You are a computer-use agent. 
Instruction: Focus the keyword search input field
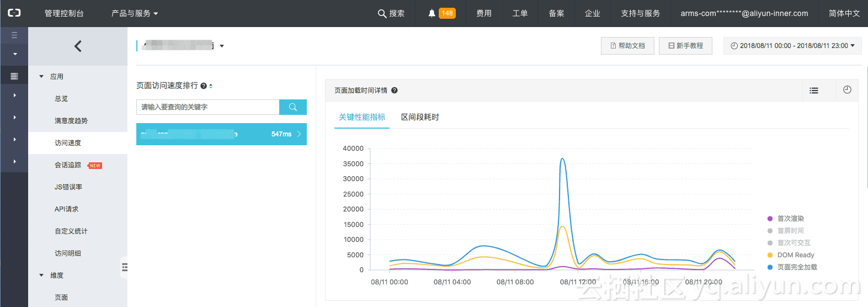pos(208,107)
